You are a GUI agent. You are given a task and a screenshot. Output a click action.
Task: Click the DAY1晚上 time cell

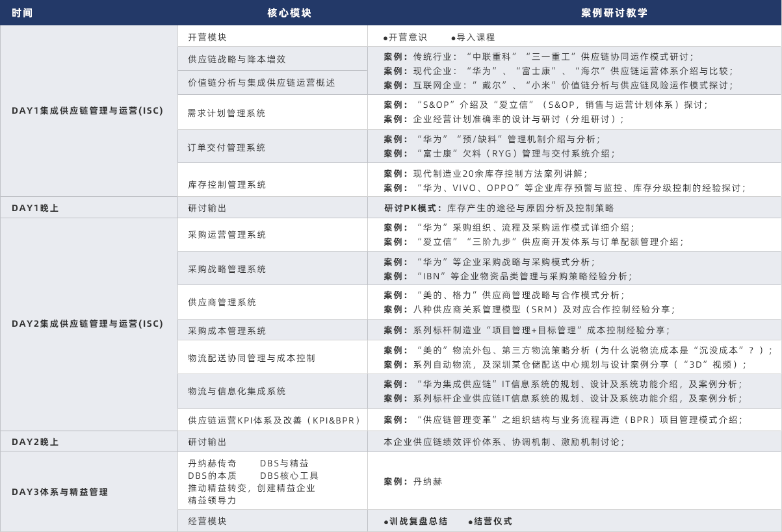tap(89, 208)
